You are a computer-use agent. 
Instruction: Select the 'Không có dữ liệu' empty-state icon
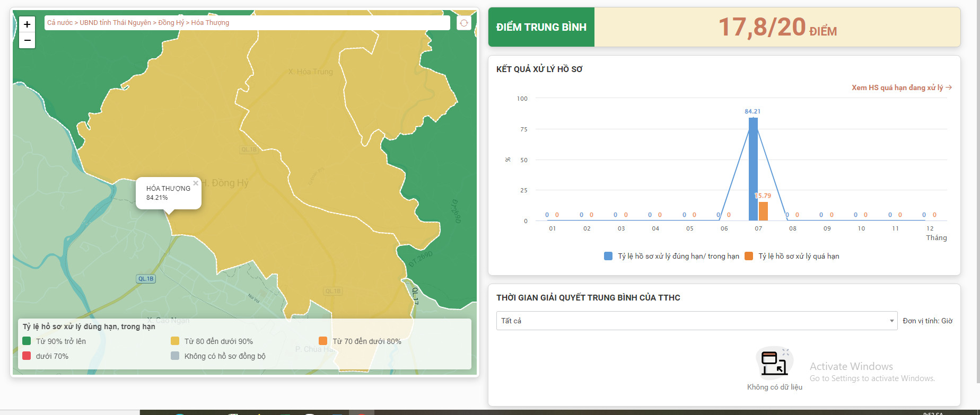click(x=774, y=363)
